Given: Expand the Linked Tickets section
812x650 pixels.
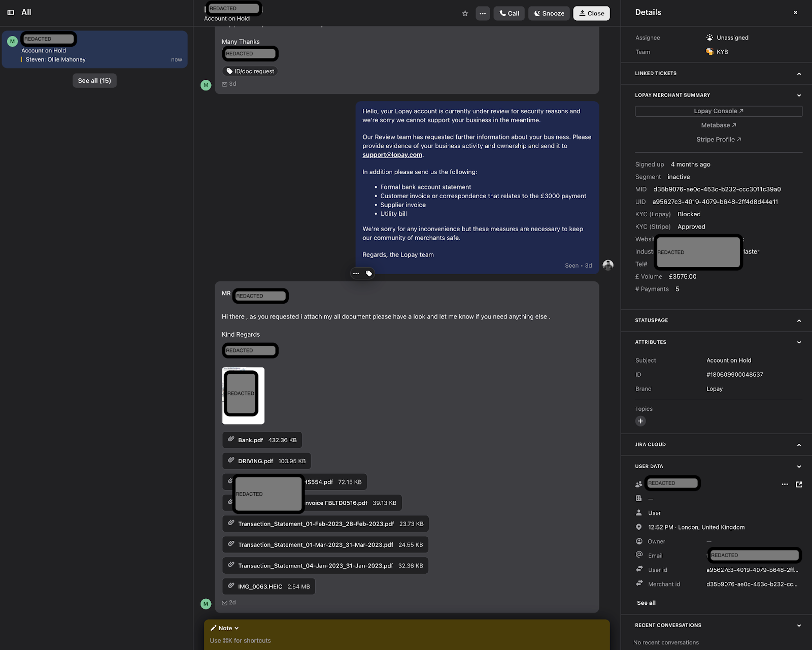Looking at the screenshot, I should 799,74.
